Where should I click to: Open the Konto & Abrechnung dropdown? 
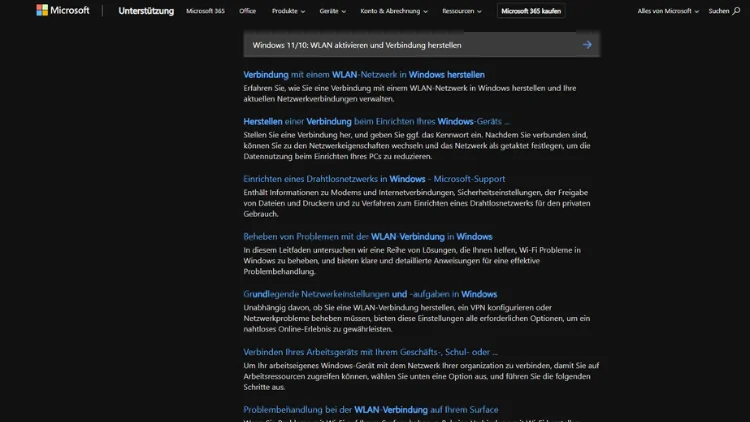394,11
